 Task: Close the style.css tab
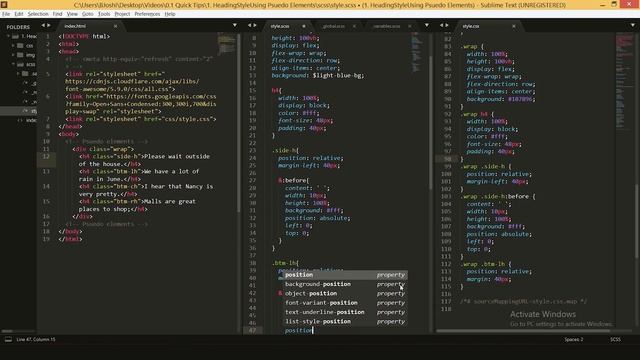pyautogui.click(x=513, y=26)
